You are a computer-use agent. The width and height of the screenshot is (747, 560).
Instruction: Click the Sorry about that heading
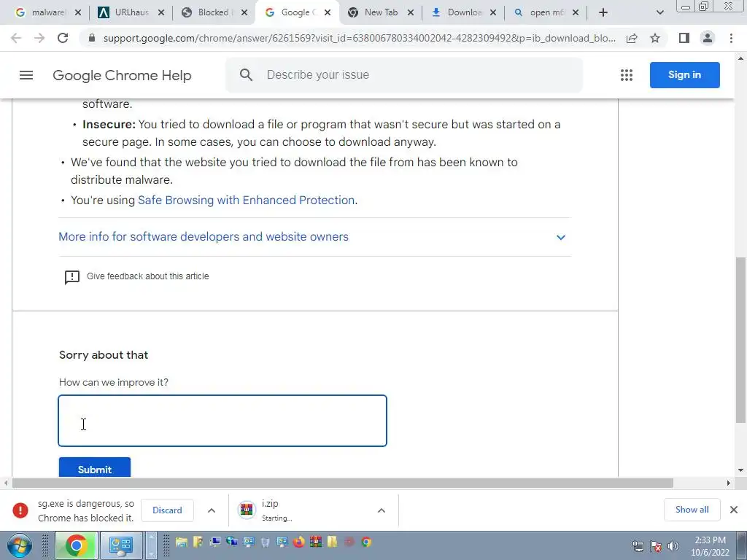click(x=104, y=355)
